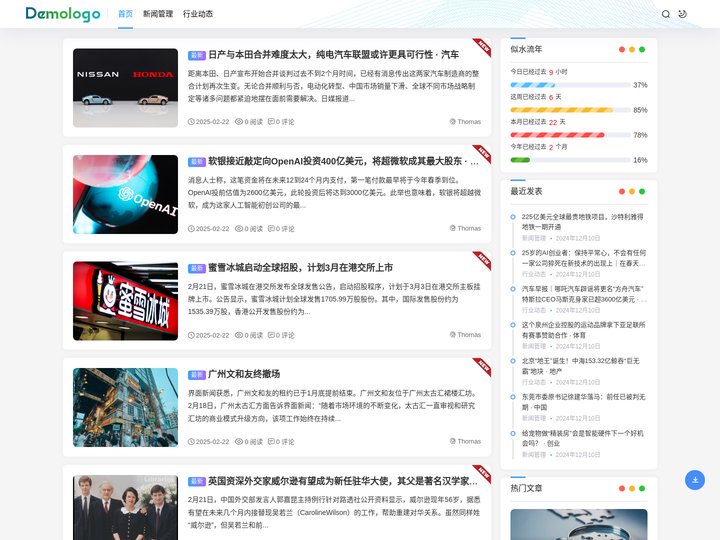Open recent post 东莞市委原书记徐建华落马

click(x=584, y=402)
